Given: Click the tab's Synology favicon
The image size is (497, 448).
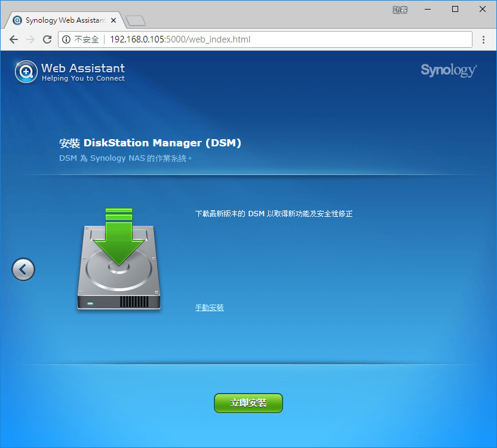Looking at the screenshot, I should point(17,20).
